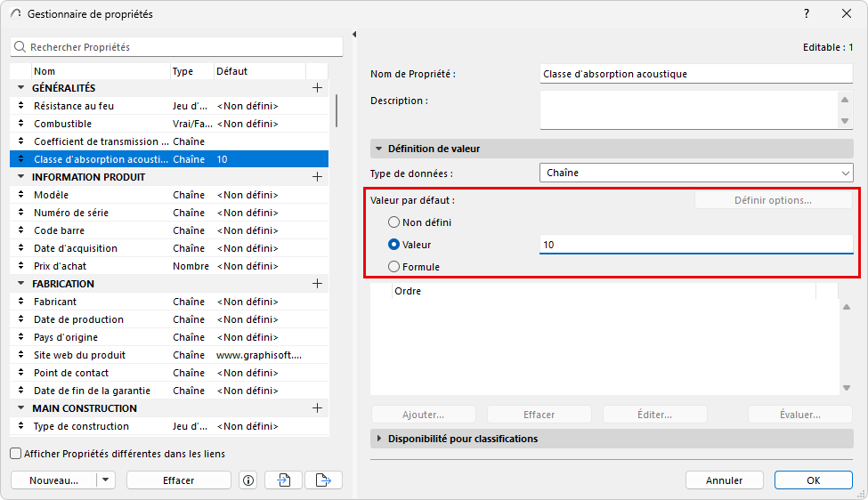Click the Nouveau... button
Screen dimensions: 868x500
(53, 480)
